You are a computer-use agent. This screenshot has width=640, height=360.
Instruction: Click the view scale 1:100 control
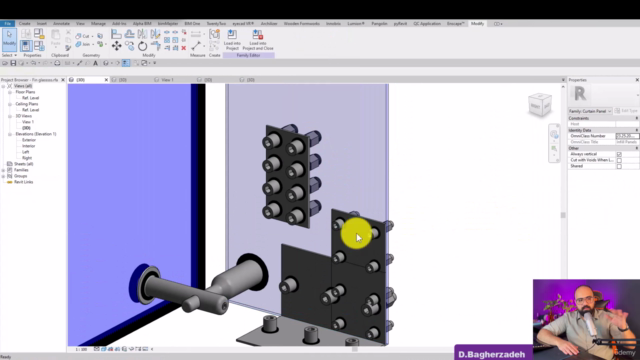tap(81, 349)
